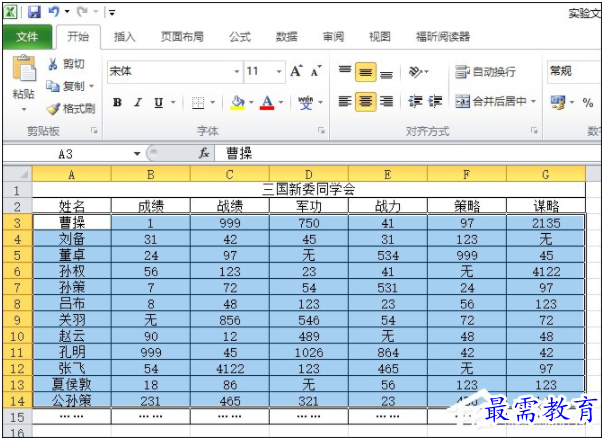Toggle align text left
The image size is (606, 441).
coord(345,102)
